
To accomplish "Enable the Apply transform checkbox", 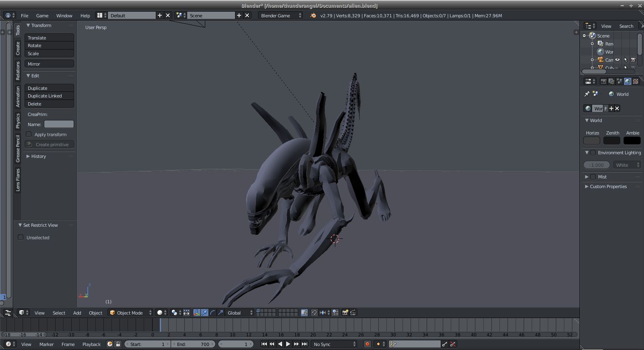I will 29,134.
